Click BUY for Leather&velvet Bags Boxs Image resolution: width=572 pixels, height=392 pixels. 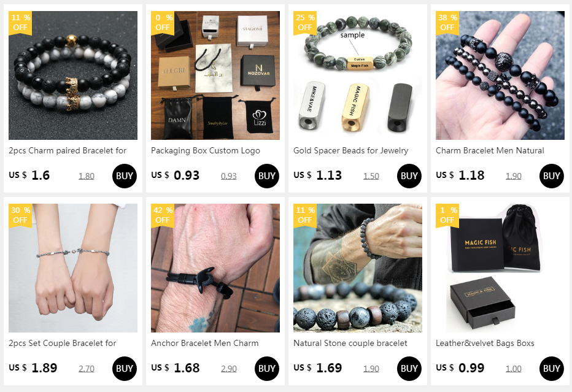click(x=551, y=369)
